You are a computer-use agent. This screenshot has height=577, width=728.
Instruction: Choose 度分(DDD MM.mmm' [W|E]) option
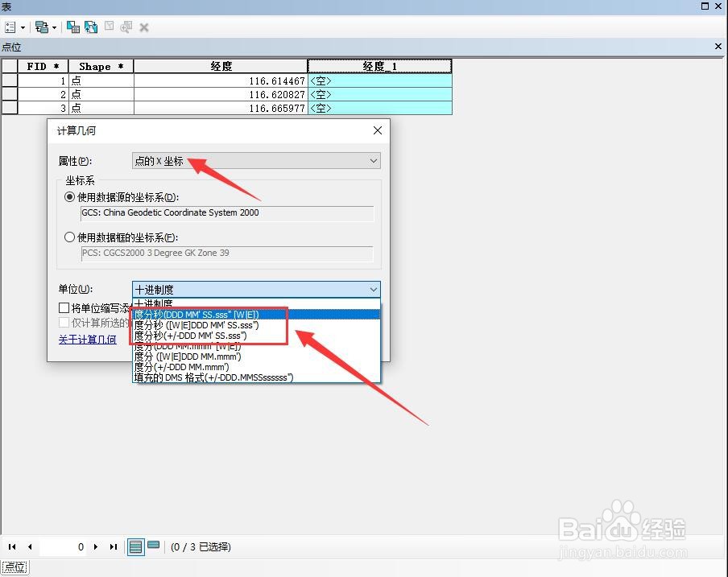(x=256, y=346)
